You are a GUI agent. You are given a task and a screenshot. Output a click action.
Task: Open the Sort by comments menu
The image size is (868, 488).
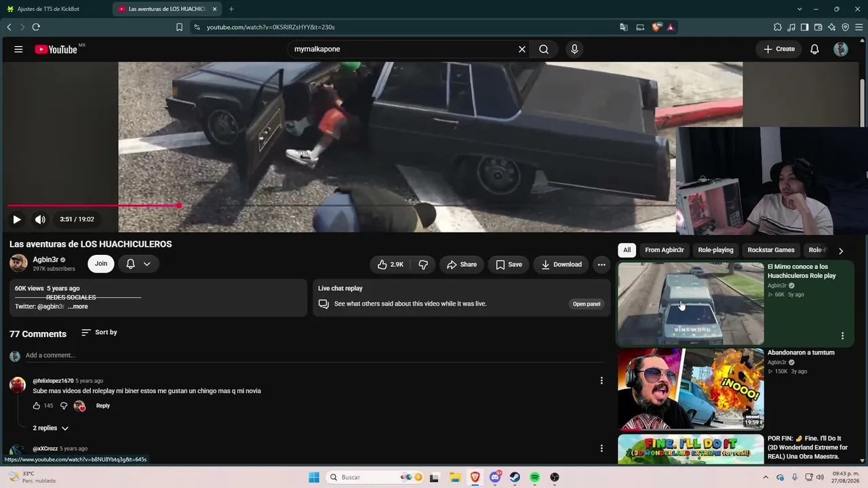point(99,332)
